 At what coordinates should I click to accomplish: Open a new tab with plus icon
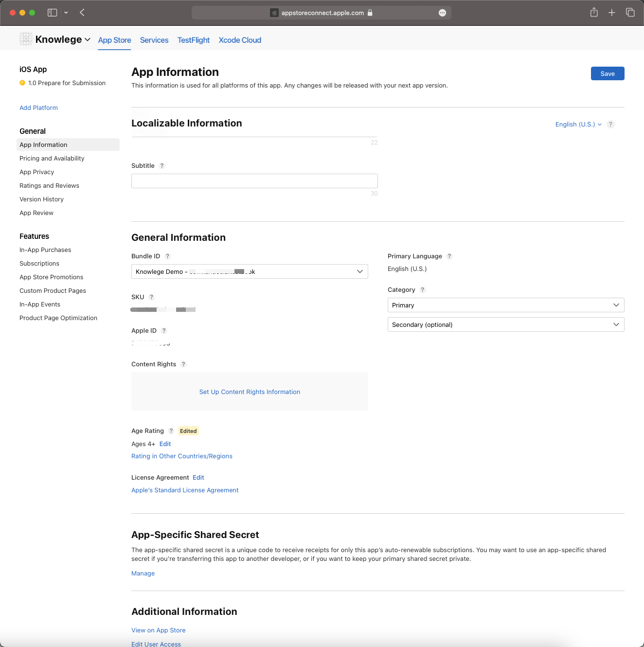click(x=612, y=13)
